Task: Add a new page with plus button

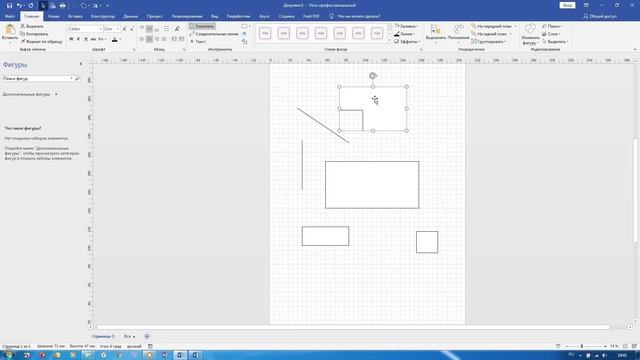Action: tap(147, 336)
